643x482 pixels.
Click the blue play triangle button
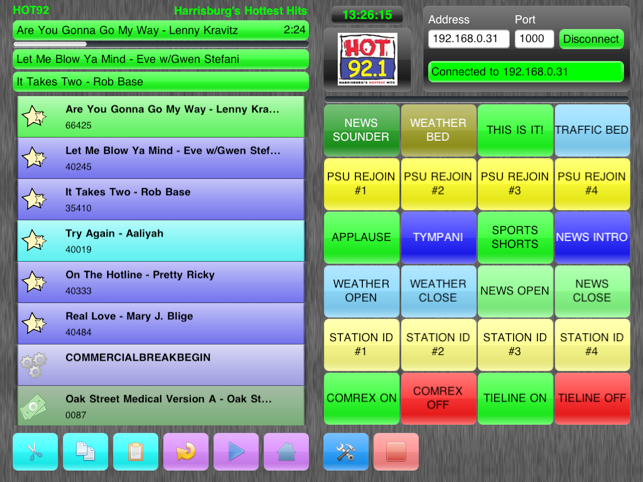point(236,452)
